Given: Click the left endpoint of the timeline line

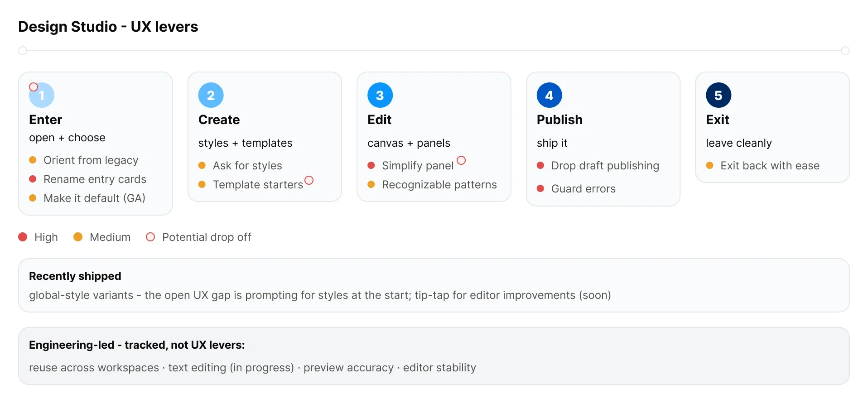Looking at the screenshot, I should tap(23, 51).
